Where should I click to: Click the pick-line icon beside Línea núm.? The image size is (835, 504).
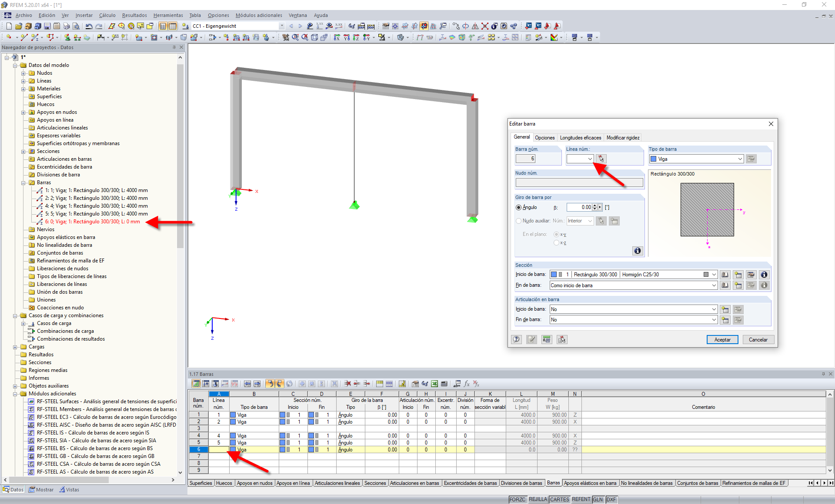pyautogui.click(x=601, y=159)
